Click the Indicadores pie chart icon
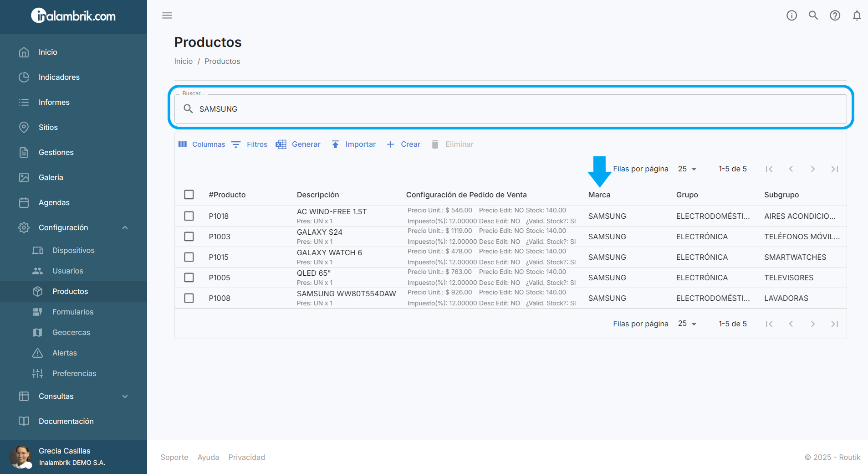 [24, 77]
